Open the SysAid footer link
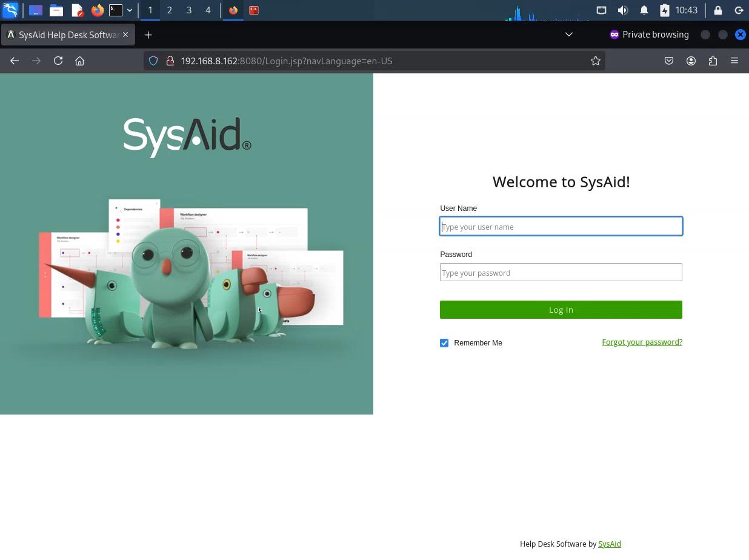Viewport: 749px width, 560px height. pos(610,544)
